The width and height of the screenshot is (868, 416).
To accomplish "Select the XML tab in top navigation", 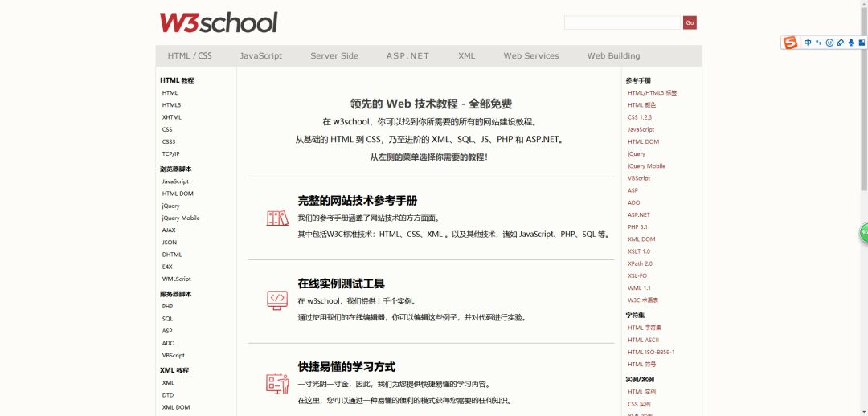I will click(x=467, y=56).
